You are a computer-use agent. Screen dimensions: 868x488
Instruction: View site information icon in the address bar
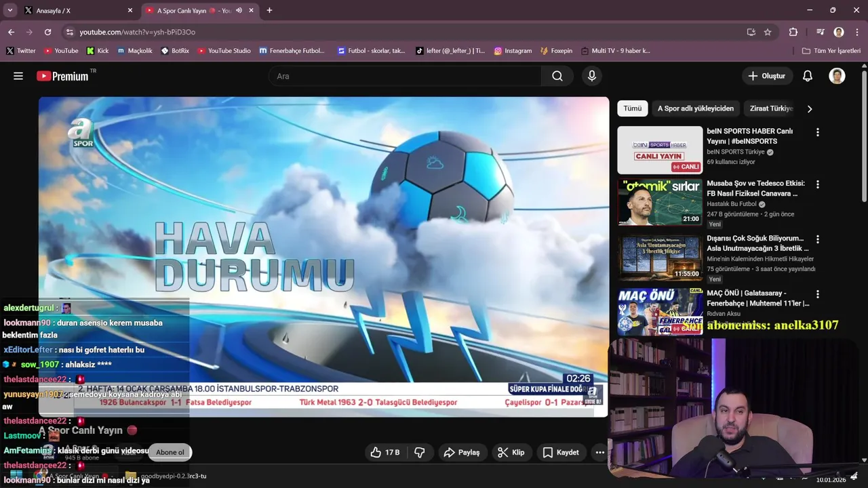(x=69, y=32)
